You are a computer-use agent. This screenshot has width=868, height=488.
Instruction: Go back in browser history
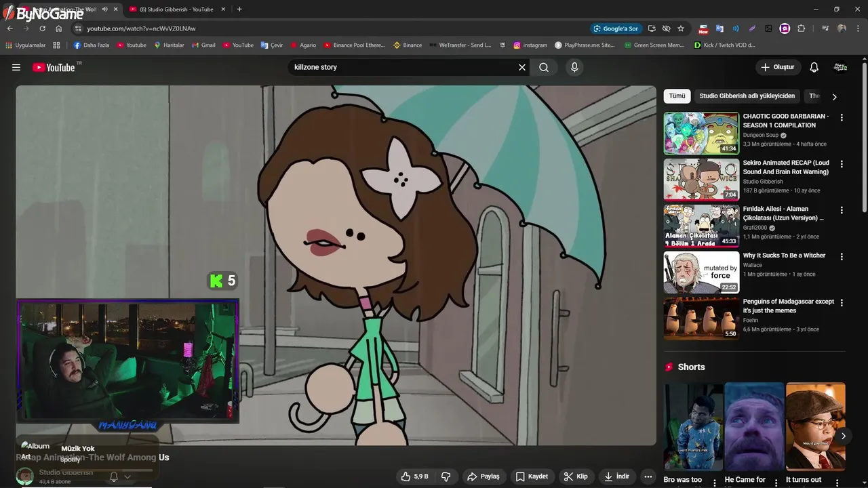(10, 28)
